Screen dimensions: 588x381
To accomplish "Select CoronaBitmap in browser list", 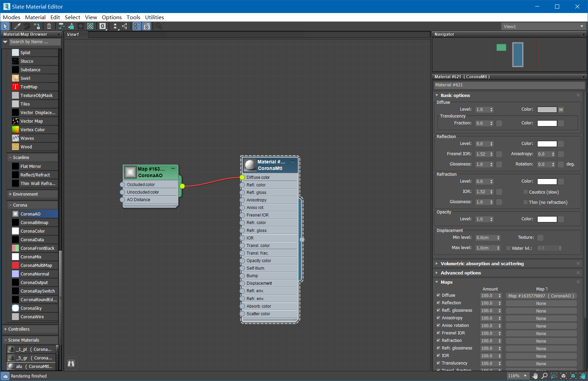I will 34,223.
